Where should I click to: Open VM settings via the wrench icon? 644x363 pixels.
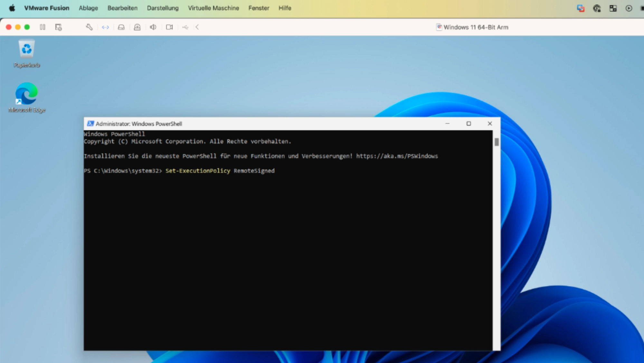(x=89, y=27)
